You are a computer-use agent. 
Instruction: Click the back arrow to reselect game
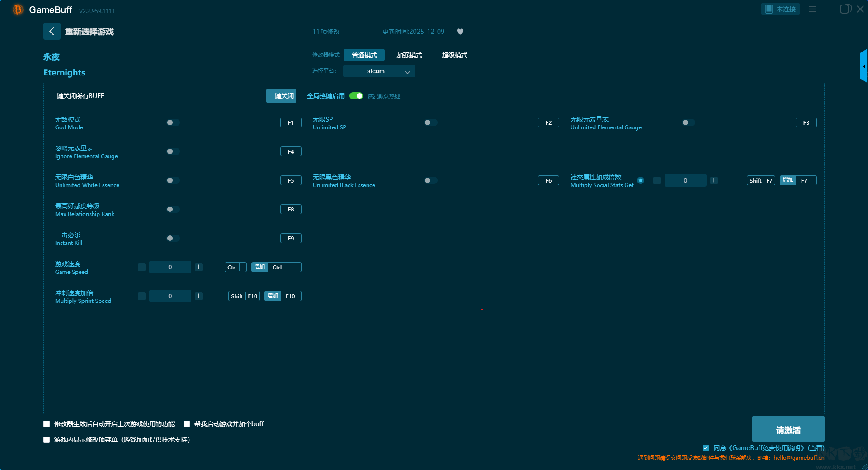tap(52, 31)
